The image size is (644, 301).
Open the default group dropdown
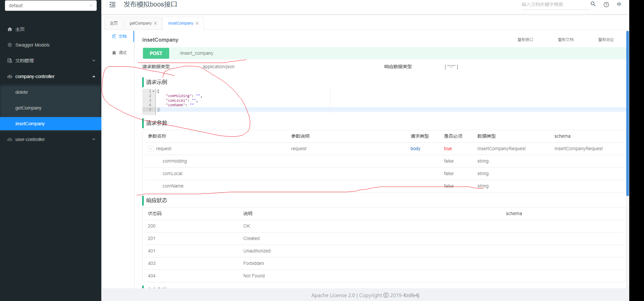[51, 6]
